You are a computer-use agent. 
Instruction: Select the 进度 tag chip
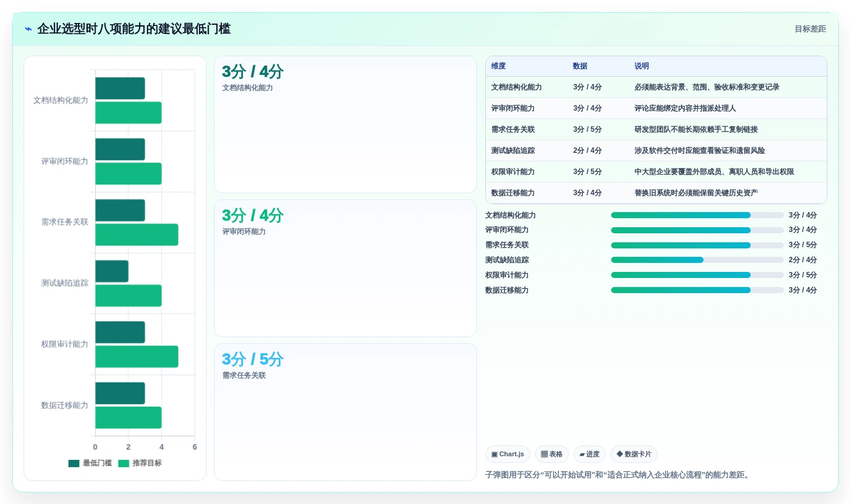(x=589, y=454)
